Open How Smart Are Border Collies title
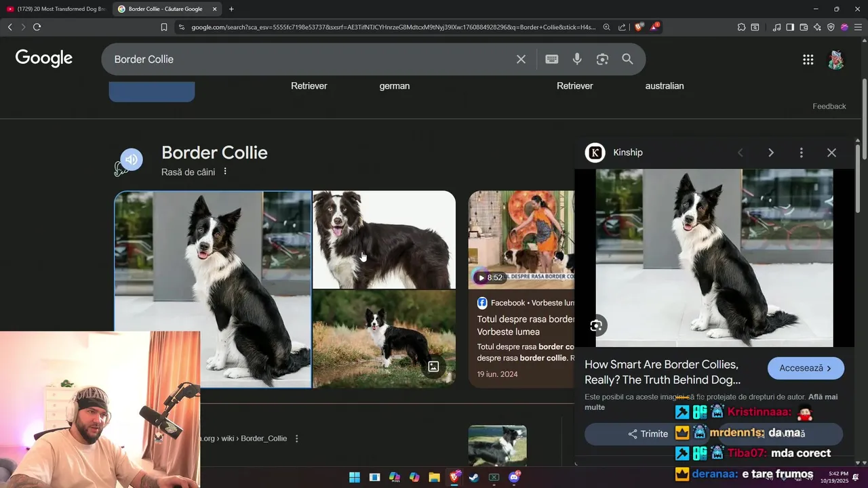The height and width of the screenshot is (488, 868). (662, 372)
